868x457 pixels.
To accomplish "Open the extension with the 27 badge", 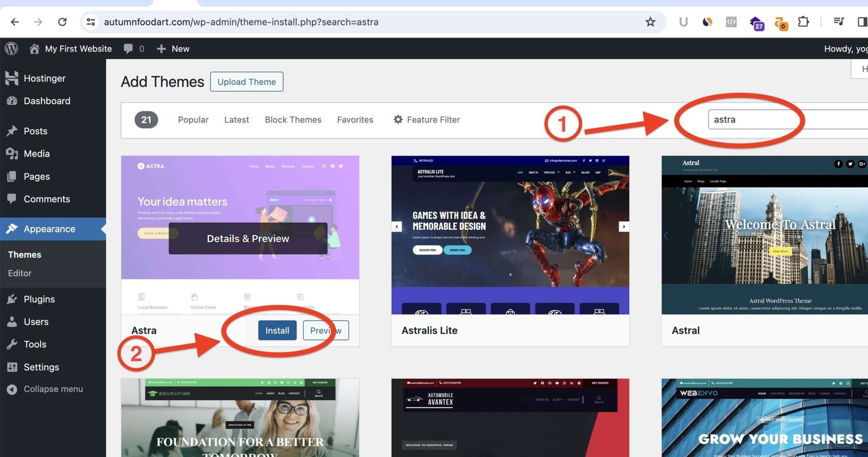I will [x=757, y=23].
